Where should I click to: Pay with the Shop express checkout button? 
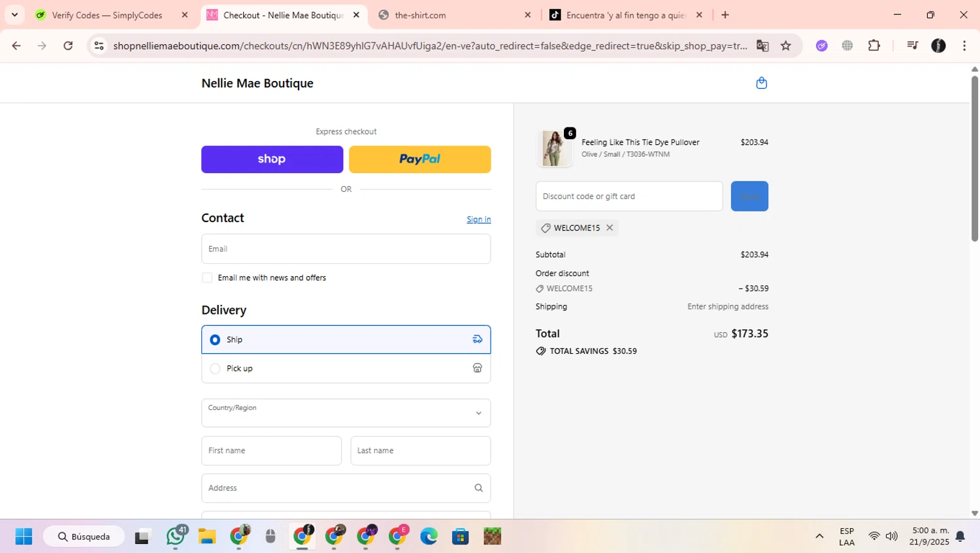(x=272, y=159)
